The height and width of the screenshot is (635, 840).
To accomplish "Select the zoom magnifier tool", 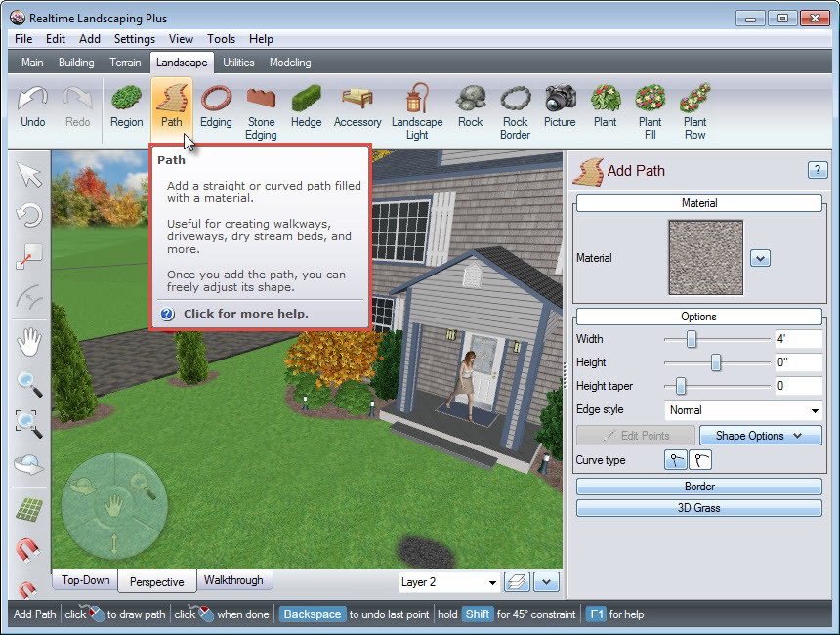I will pos(29,384).
